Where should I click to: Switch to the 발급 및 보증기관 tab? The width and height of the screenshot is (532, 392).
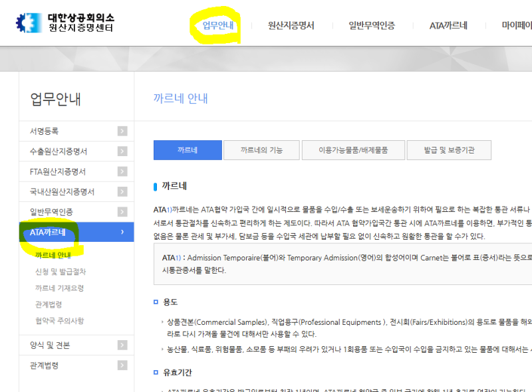click(x=449, y=150)
